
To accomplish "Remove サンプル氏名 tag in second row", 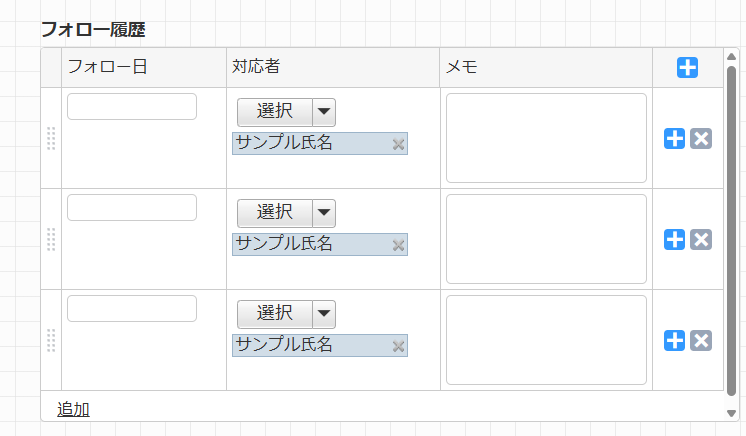I will point(398,245).
